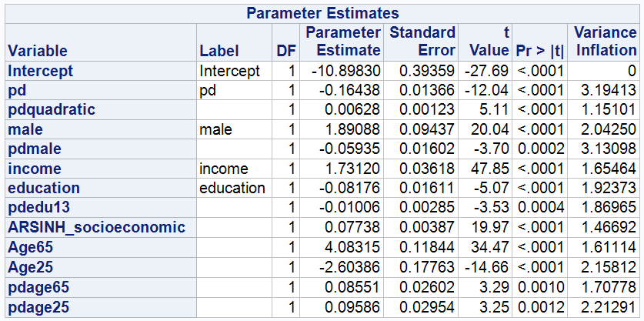The width and height of the screenshot is (644, 321).
Task: Click the Age65 estimate value 4.08315
Action: point(352,246)
